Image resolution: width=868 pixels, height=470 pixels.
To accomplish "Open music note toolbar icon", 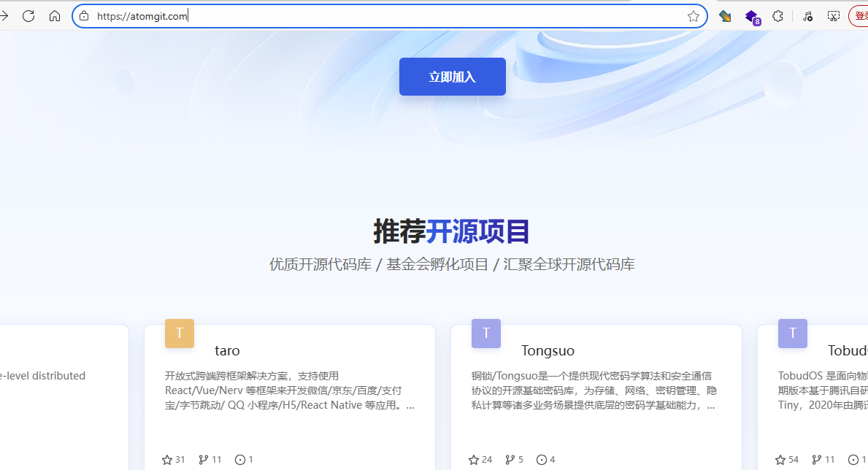I will point(807,16).
